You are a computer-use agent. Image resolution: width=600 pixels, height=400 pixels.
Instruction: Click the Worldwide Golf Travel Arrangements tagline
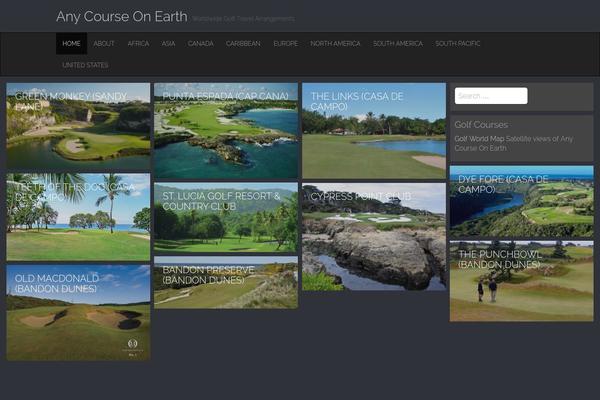(243, 19)
